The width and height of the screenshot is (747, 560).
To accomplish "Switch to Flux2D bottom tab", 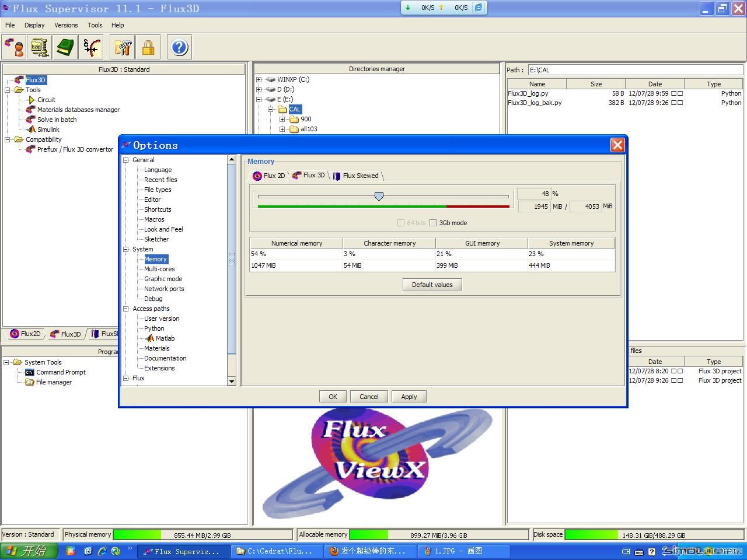I will (x=26, y=334).
